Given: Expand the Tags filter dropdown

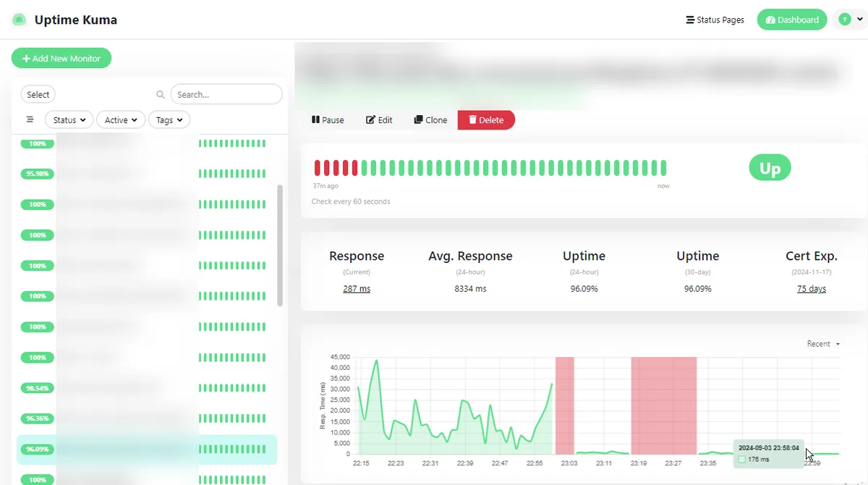Looking at the screenshot, I should tap(169, 120).
